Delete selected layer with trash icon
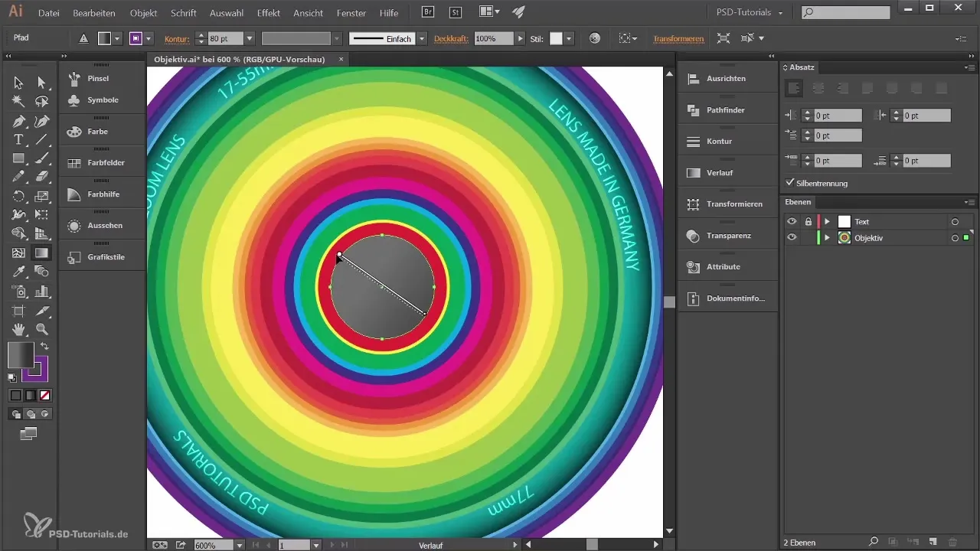This screenshot has height=551, width=980. 952,542
